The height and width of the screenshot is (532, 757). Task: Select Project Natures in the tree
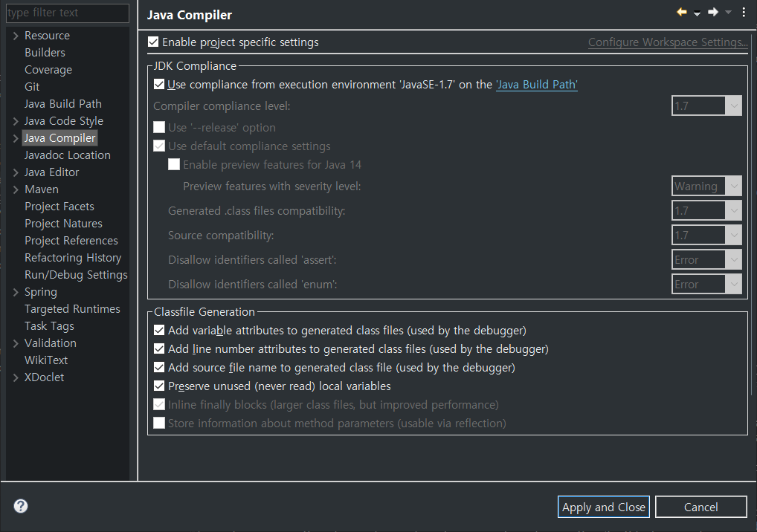coord(63,224)
